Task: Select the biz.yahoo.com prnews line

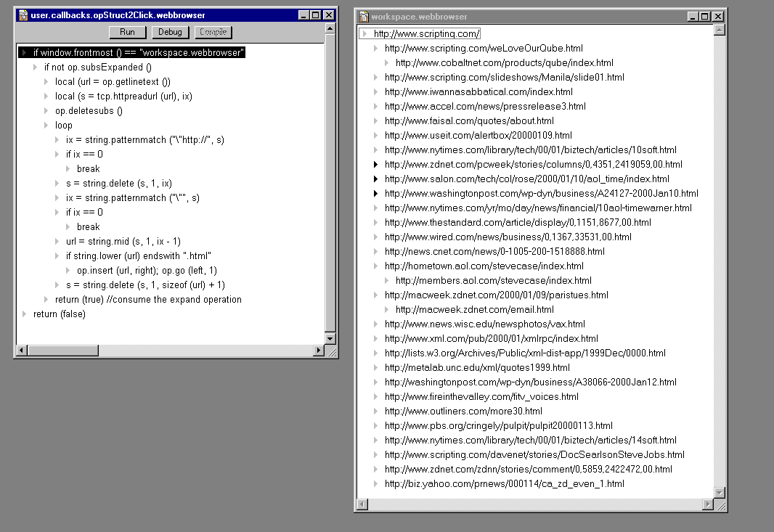Action: [x=504, y=484]
